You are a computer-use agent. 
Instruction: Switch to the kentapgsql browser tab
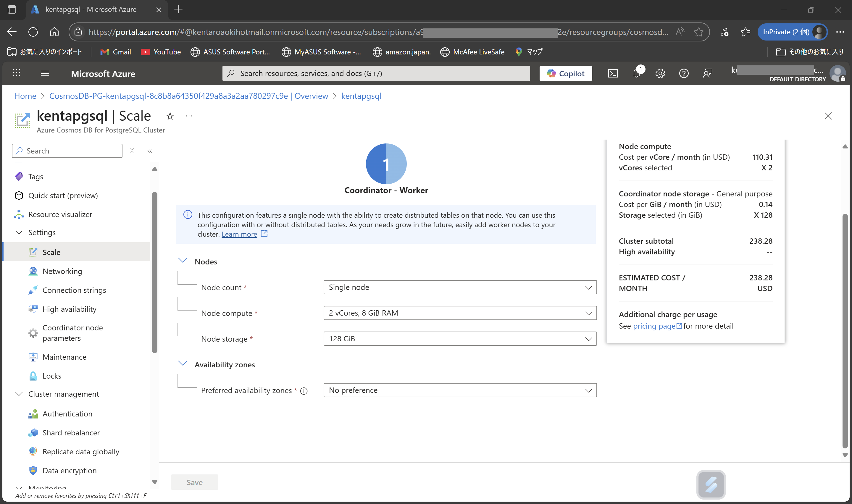tap(91, 9)
